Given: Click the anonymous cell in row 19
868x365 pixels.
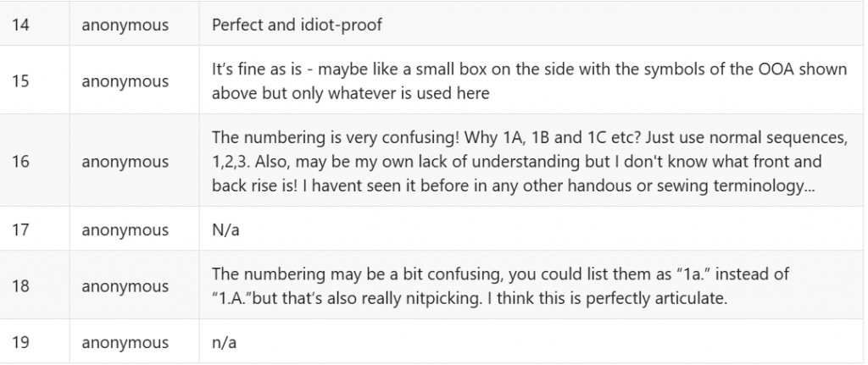Looking at the screenshot, I should pos(125,343).
